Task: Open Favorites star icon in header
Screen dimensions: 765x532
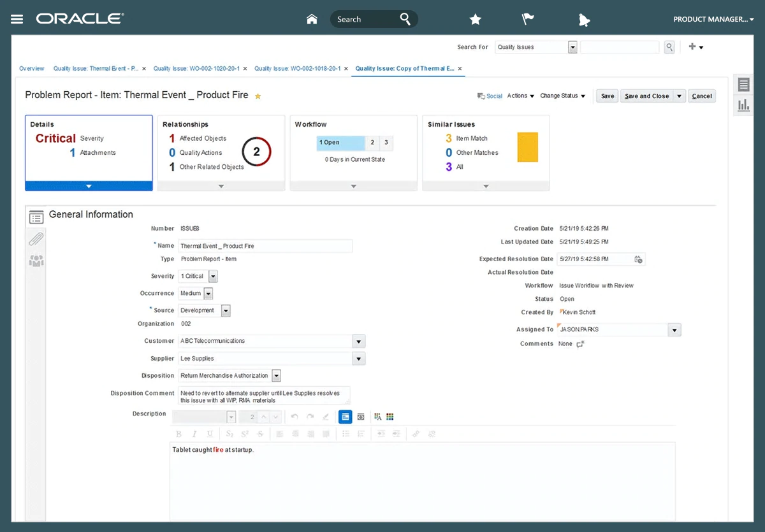Action: (475, 20)
